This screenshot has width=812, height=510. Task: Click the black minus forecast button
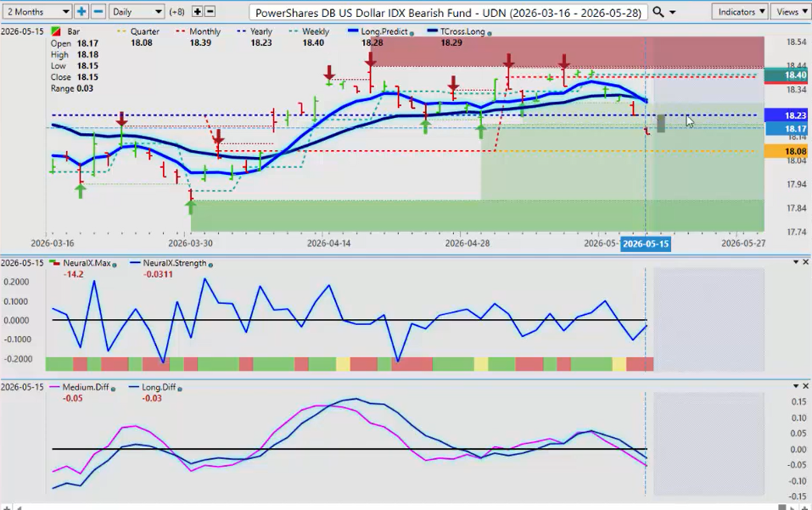tap(210, 11)
